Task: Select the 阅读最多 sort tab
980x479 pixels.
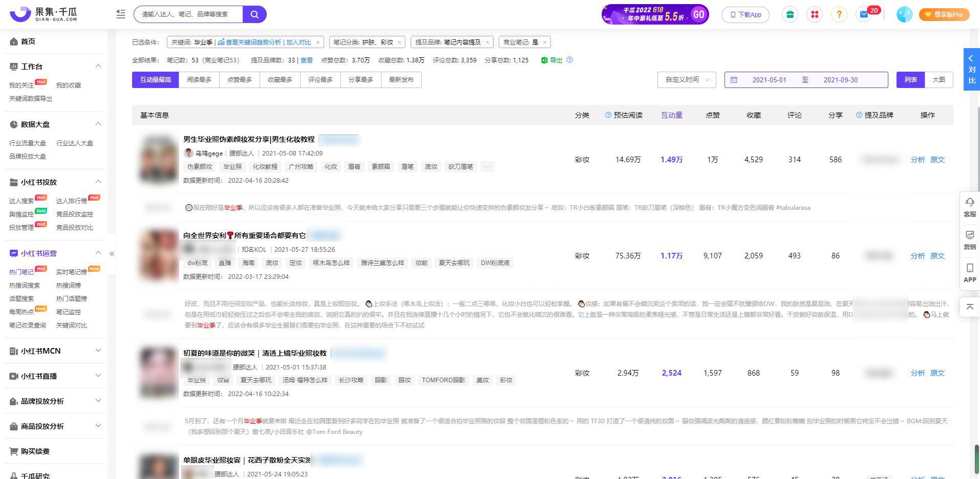Action: click(199, 80)
